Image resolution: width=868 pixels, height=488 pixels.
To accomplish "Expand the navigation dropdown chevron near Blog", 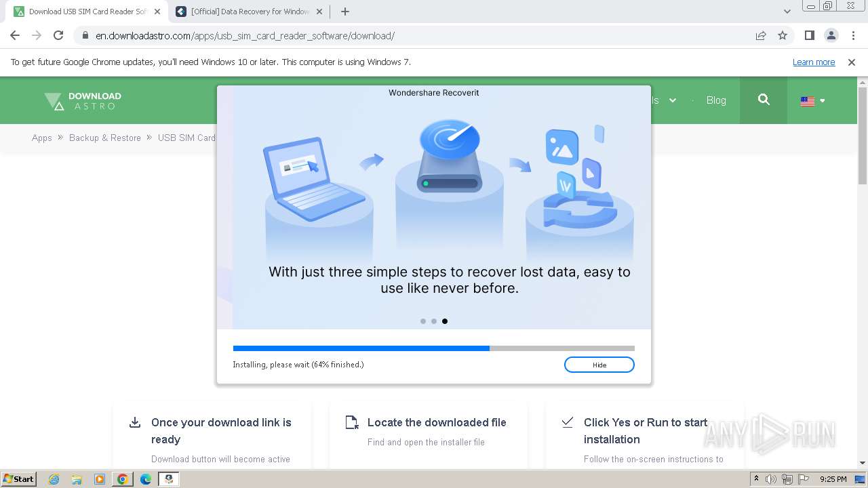I will pyautogui.click(x=673, y=100).
